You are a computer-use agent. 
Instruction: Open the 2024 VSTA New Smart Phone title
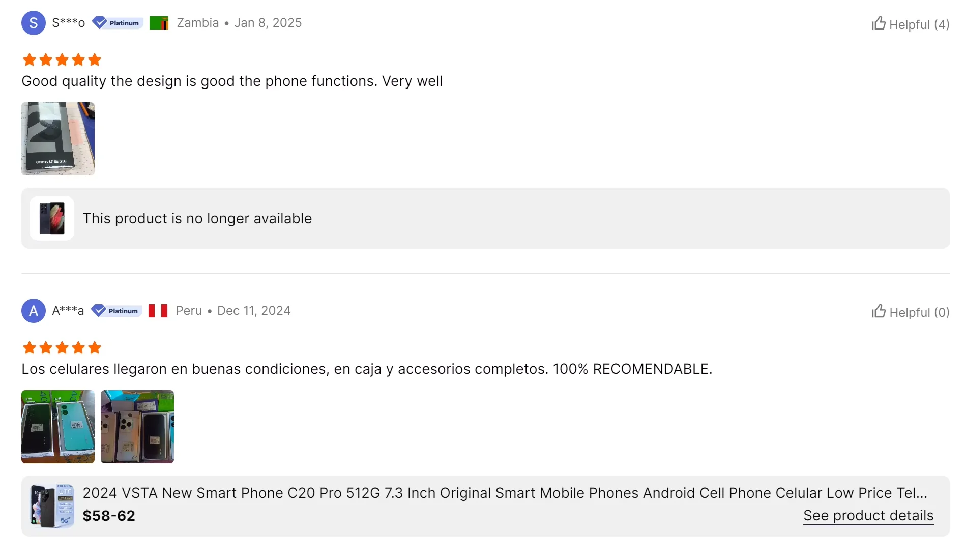pos(505,493)
